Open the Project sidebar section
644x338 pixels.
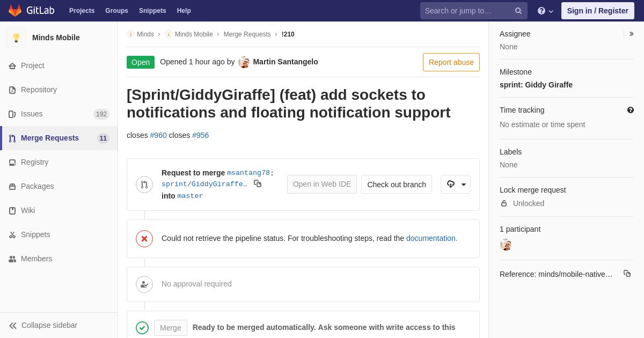58,65
